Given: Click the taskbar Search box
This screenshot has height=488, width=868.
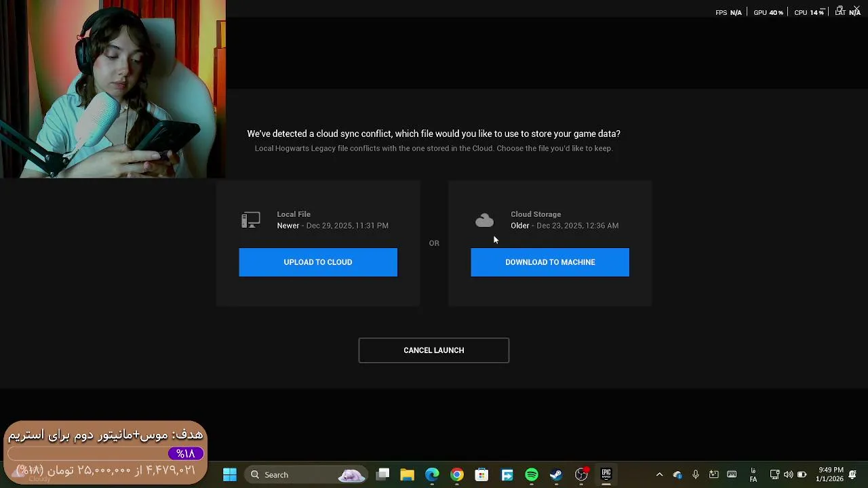Looking at the screenshot, I should coord(306,474).
